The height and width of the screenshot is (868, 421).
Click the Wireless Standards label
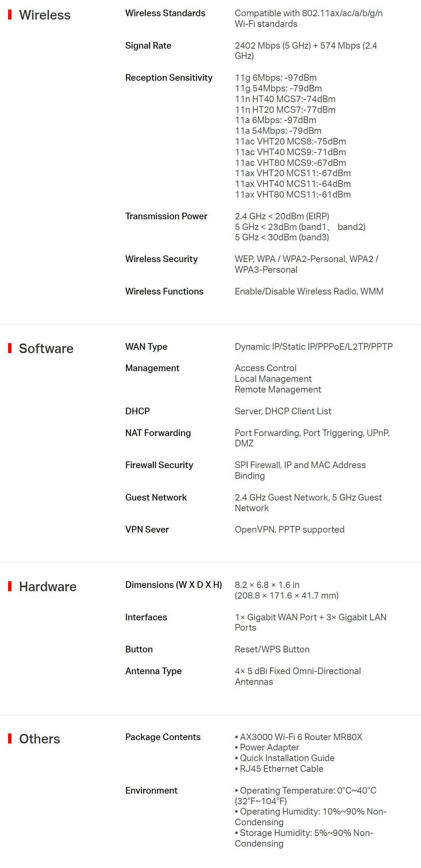(x=165, y=13)
